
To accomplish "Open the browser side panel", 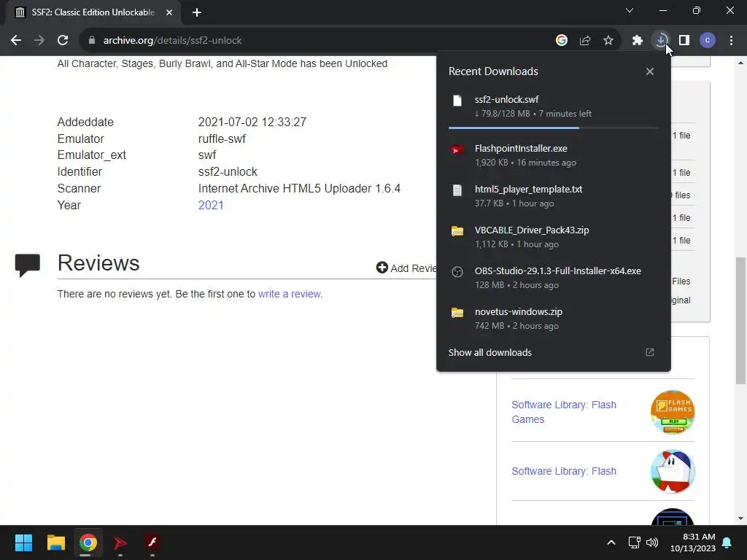I will coord(684,41).
